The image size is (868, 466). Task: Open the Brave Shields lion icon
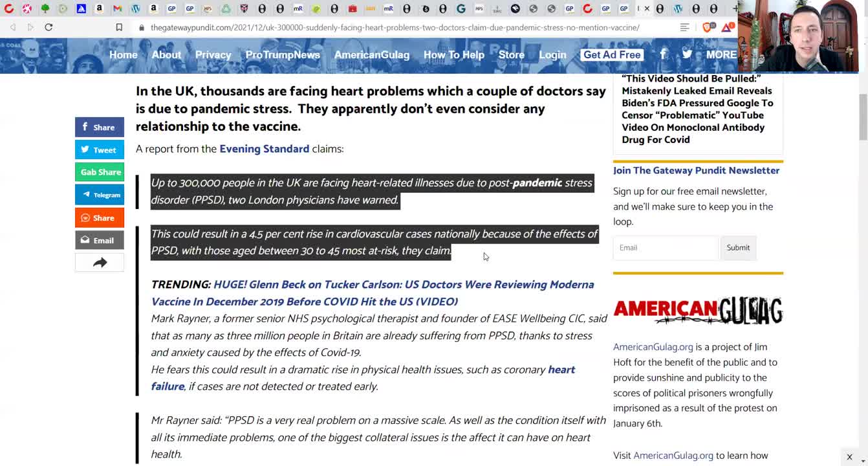click(709, 27)
